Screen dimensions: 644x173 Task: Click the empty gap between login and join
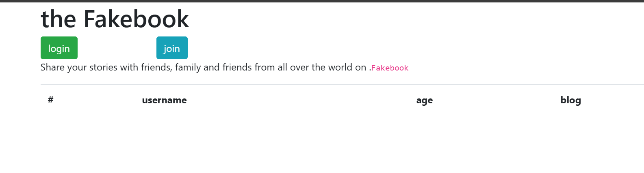[x=117, y=48]
